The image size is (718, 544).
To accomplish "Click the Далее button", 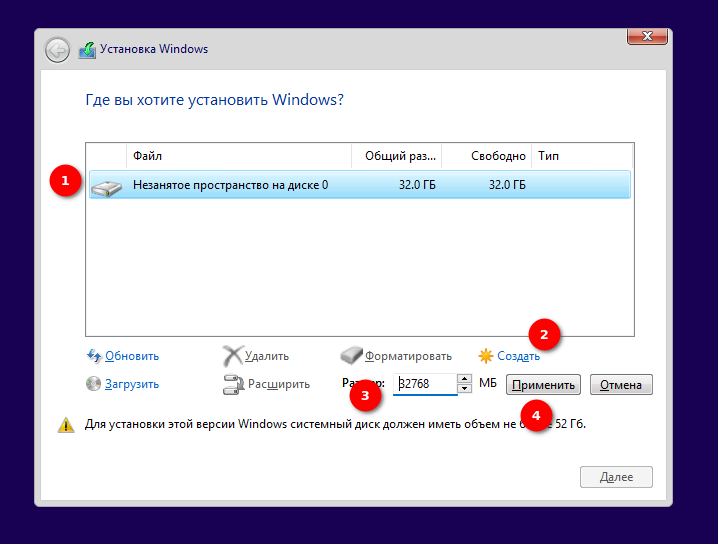I will [x=616, y=477].
